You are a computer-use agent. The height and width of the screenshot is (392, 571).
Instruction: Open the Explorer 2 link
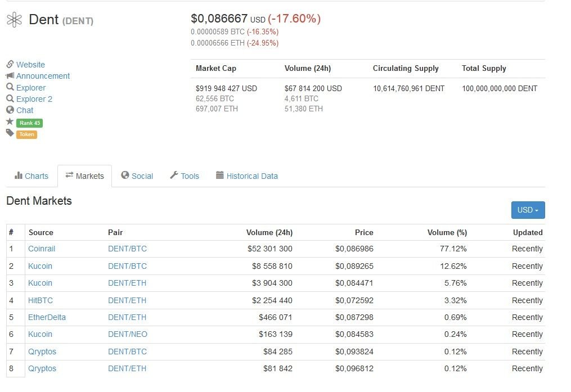[34, 99]
